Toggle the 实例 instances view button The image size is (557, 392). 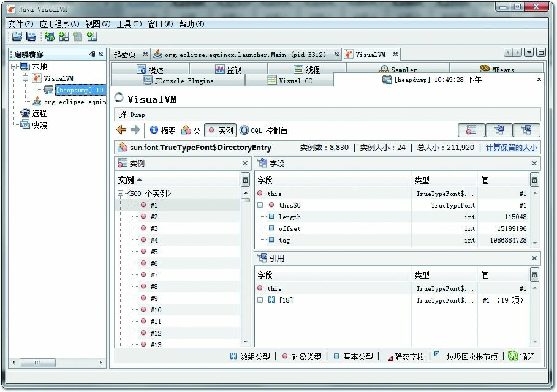click(x=221, y=130)
